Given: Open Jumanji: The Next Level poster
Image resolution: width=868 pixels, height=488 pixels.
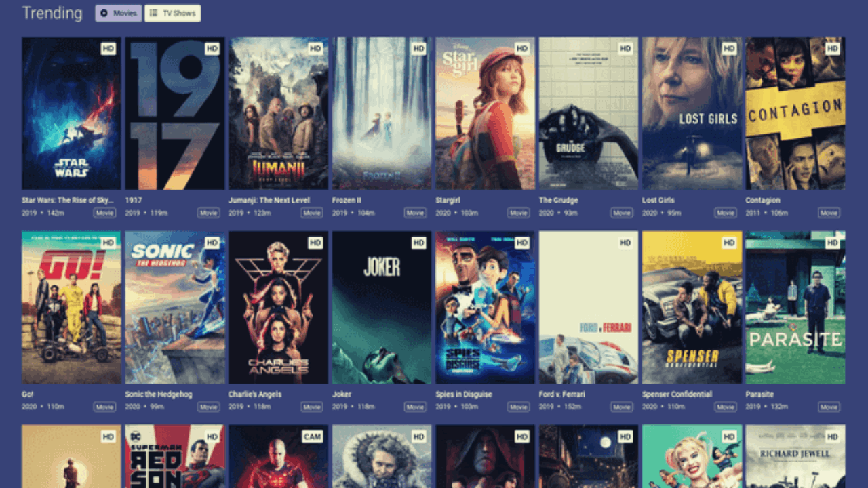Looking at the screenshot, I should (278, 113).
